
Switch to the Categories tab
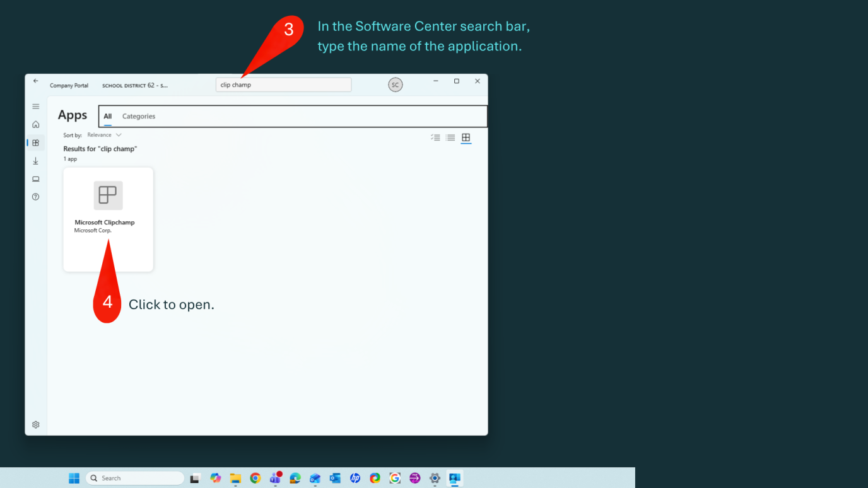click(x=138, y=116)
